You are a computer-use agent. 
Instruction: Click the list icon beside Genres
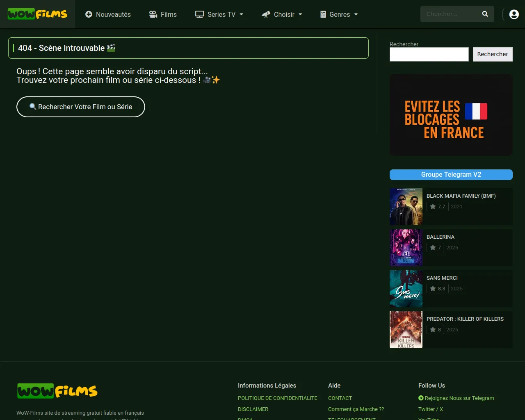(323, 14)
